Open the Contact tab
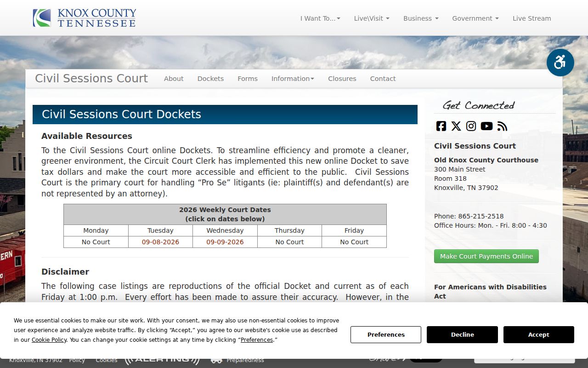 (x=383, y=79)
